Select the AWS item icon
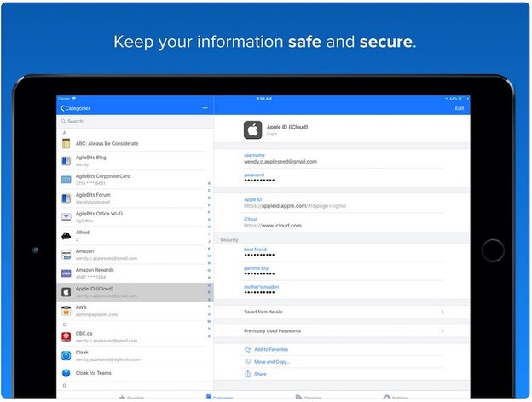 click(66, 311)
